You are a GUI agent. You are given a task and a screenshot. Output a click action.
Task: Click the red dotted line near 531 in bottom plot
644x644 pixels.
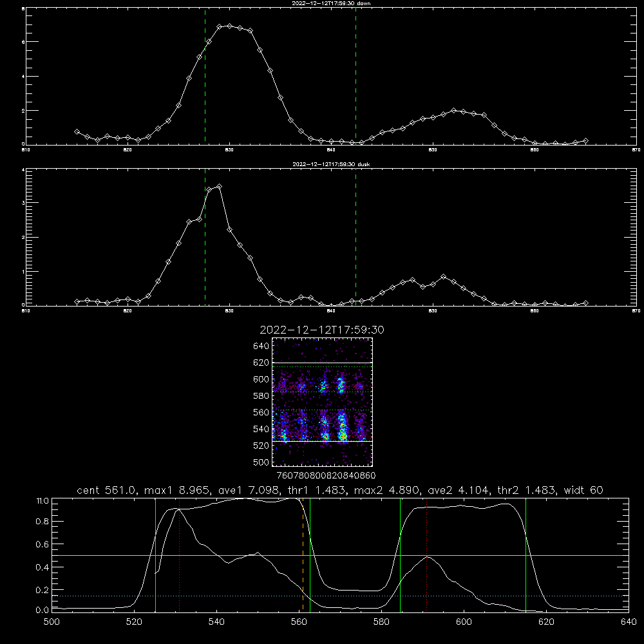coord(180,554)
